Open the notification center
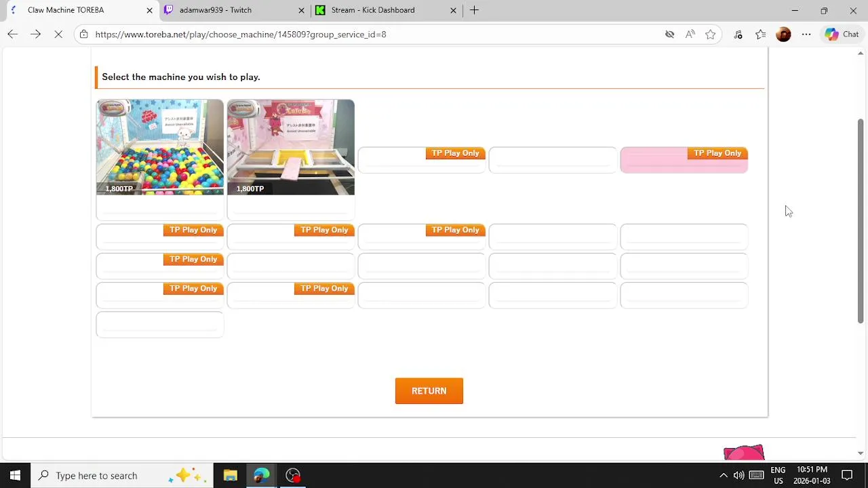Viewport: 868px width, 488px height. point(847,475)
